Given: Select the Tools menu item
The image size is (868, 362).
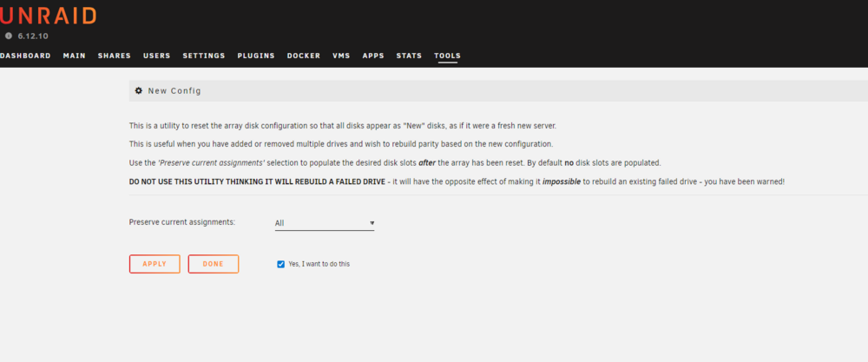Looking at the screenshot, I should pyautogui.click(x=447, y=56).
